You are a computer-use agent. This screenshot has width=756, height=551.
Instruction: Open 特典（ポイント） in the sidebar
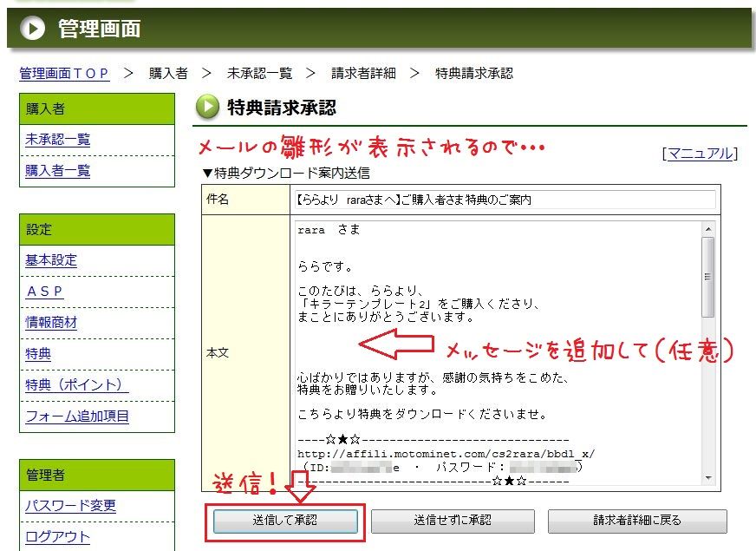coord(76,385)
